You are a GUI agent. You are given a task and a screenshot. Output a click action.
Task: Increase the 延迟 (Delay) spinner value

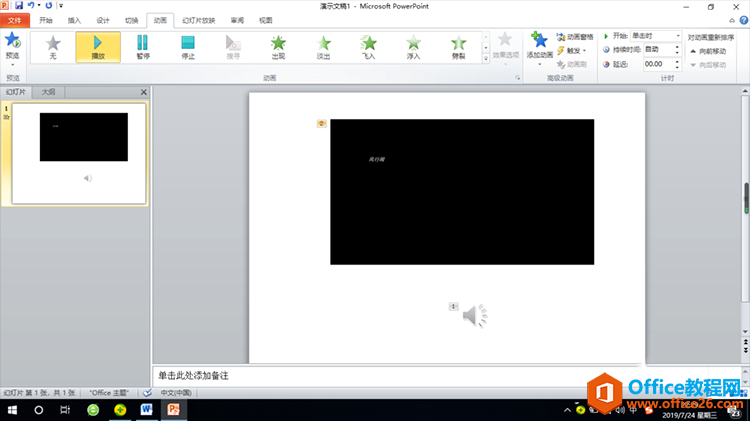[679, 61]
